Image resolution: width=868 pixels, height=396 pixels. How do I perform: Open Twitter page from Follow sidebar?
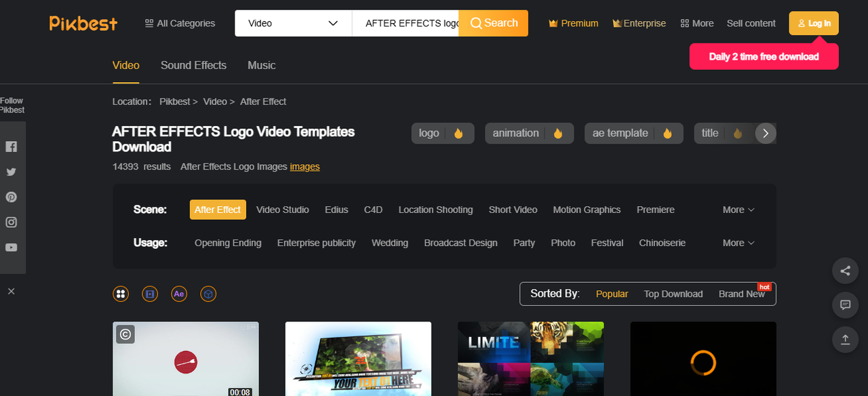[12, 172]
